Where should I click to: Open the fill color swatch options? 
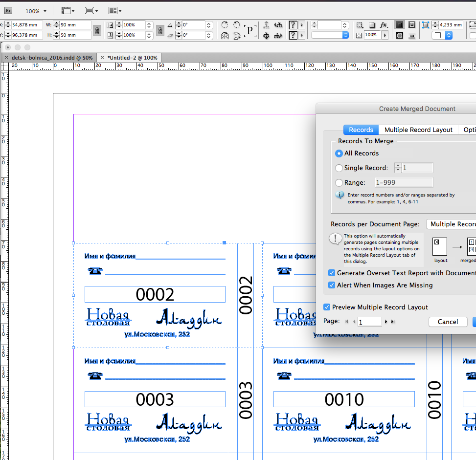click(x=293, y=25)
